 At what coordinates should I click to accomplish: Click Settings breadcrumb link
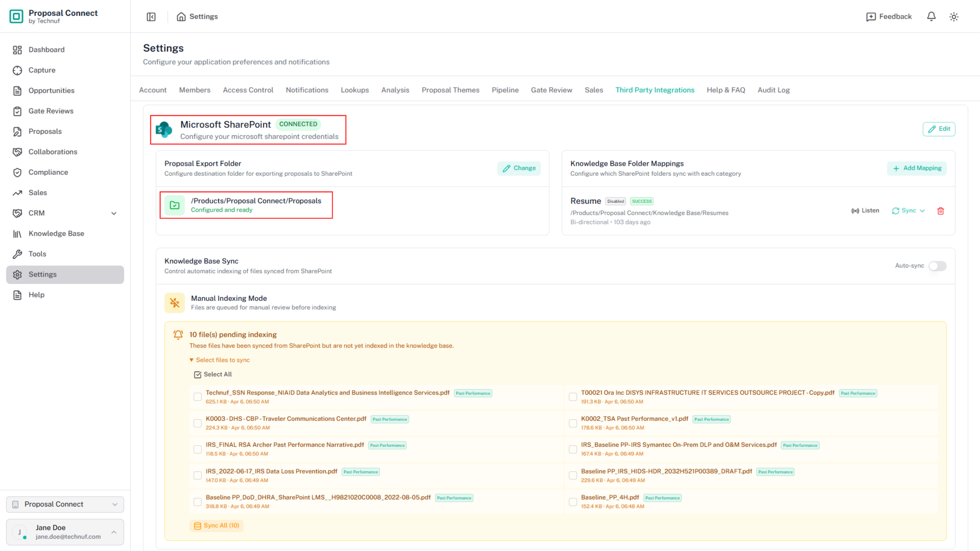204,17
